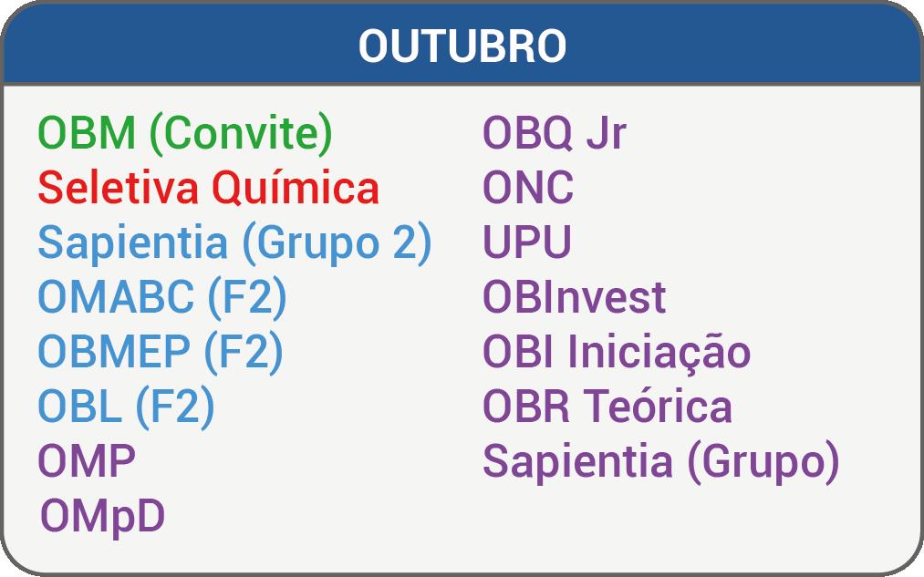Image resolution: width=924 pixels, height=577 pixels.
Task: Click the OBL (F2) entry
Action: (x=126, y=407)
